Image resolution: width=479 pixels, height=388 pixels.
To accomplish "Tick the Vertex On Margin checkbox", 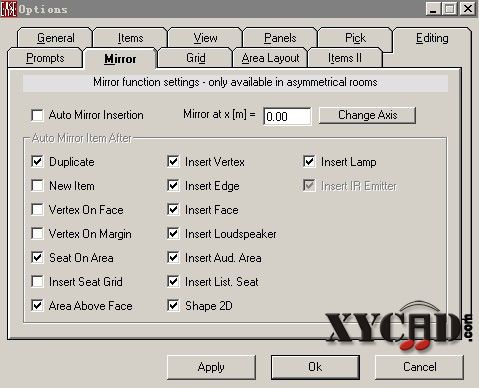I will [x=37, y=234].
